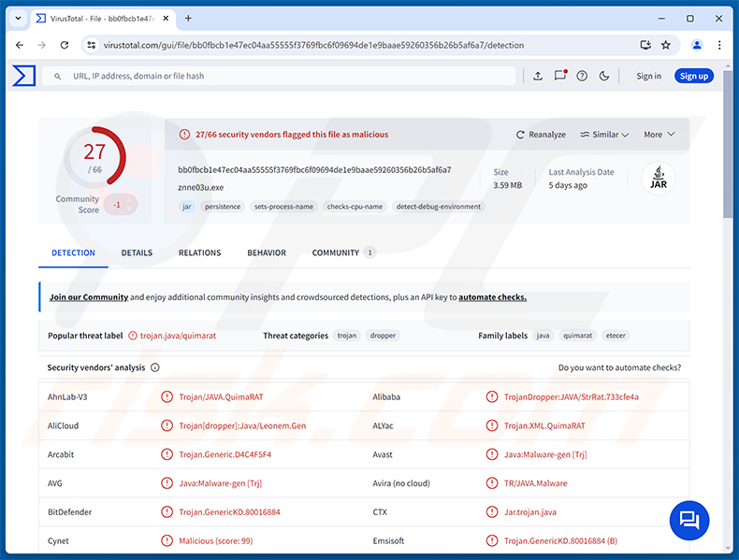Viewport: 739px width, 560px height.
Task: Open the Join our Community link
Action: pyautogui.click(x=89, y=297)
